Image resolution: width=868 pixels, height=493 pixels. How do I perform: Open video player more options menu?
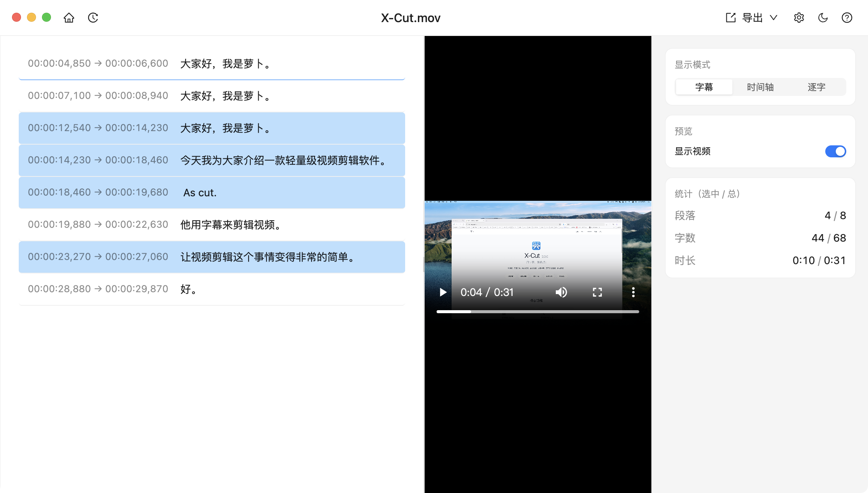pyautogui.click(x=633, y=292)
